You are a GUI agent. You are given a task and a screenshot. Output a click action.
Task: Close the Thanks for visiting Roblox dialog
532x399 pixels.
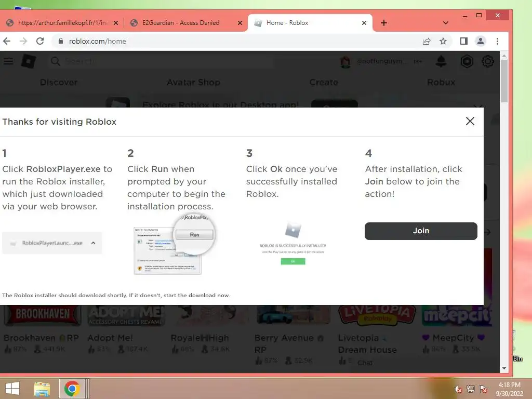(470, 121)
